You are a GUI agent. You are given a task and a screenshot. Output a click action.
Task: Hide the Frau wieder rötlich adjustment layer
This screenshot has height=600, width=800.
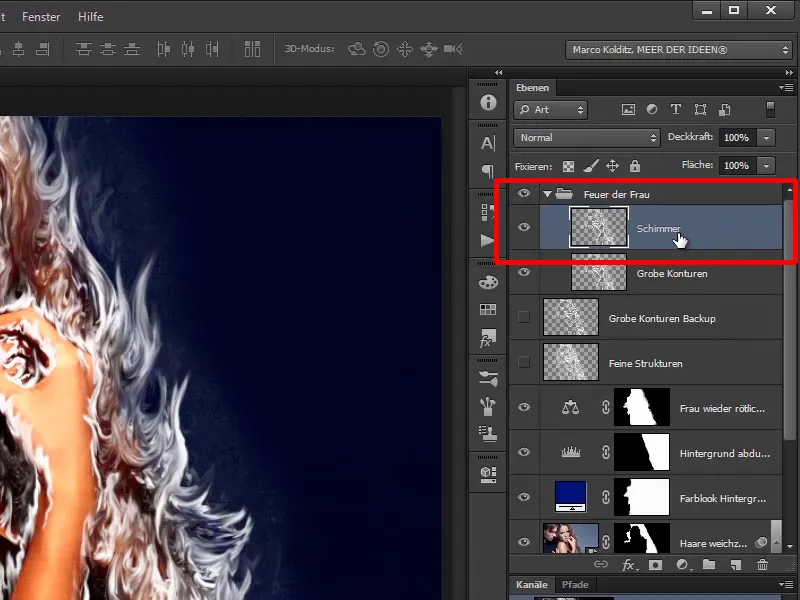[x=524, y=407]
